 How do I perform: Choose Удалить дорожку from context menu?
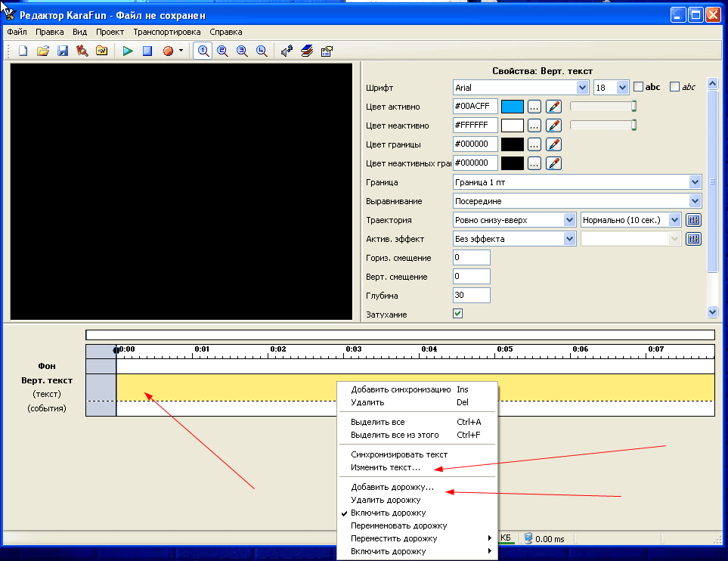click(417, 501)
